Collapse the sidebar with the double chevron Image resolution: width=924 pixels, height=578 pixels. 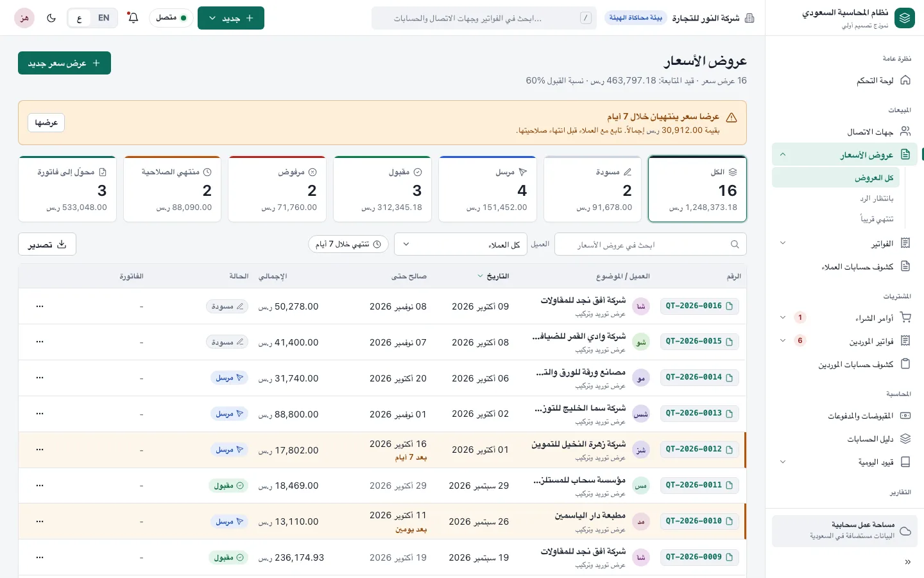click(x=907, y=562)
